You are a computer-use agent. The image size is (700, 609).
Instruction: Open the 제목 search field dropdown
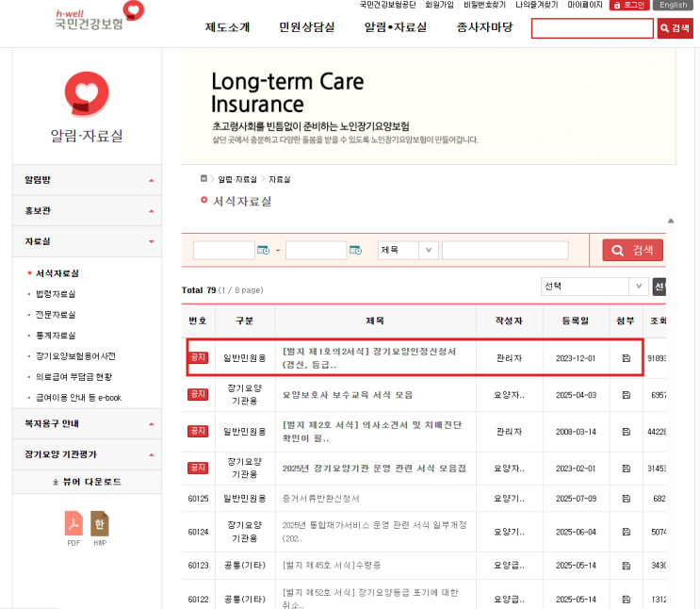pos(408,250)
